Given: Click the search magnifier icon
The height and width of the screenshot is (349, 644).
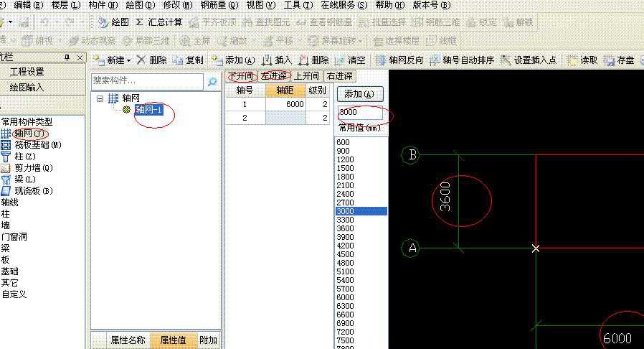Looking at the screenshot, I should coord(212,81).
